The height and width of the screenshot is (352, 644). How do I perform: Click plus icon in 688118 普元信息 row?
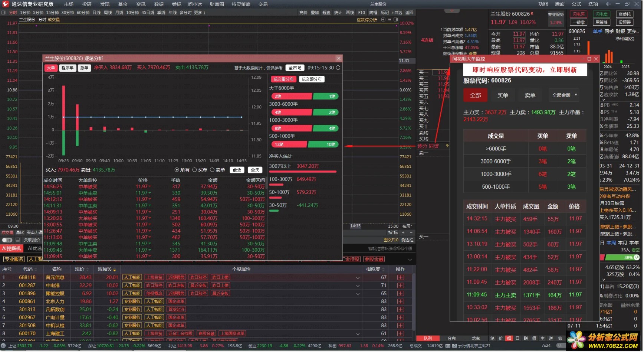click(401, 277)
